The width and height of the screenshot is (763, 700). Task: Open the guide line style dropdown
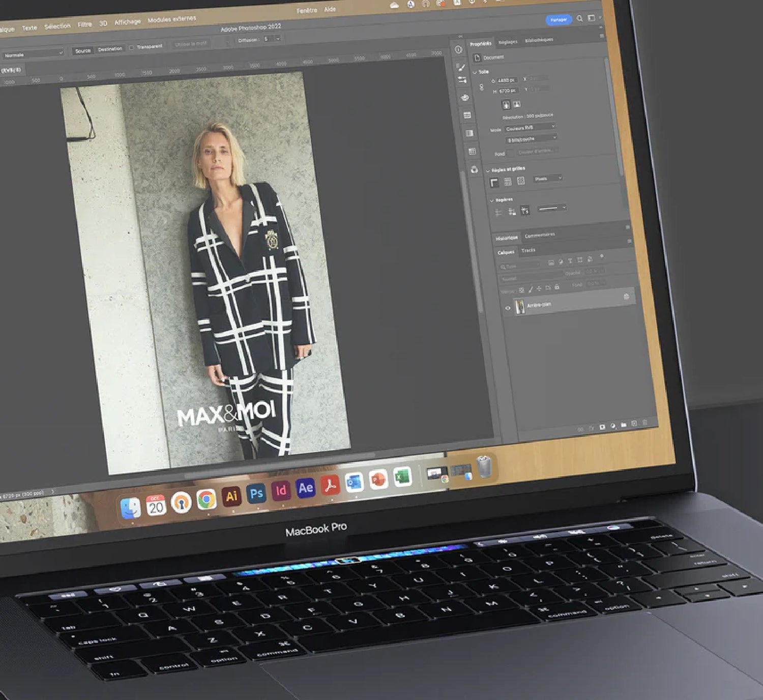tap(552, 208)
